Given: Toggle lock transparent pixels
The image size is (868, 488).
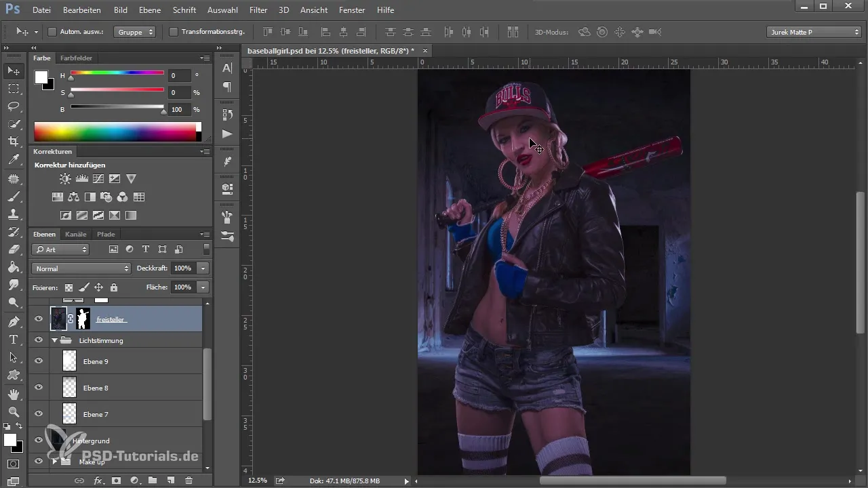Looking at the screenshot, I should tap(68, 287).
